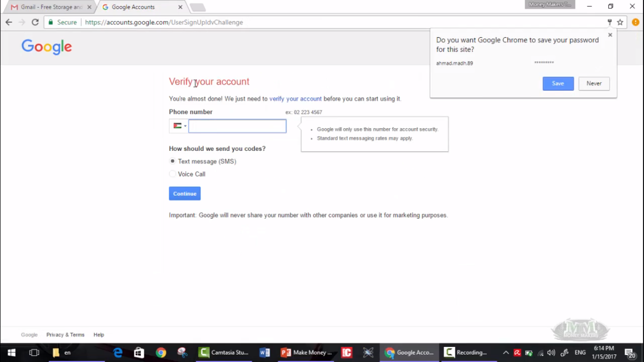Dismiss the save password popup
This screenshot has height=362, width=644.
coord(610,35)
